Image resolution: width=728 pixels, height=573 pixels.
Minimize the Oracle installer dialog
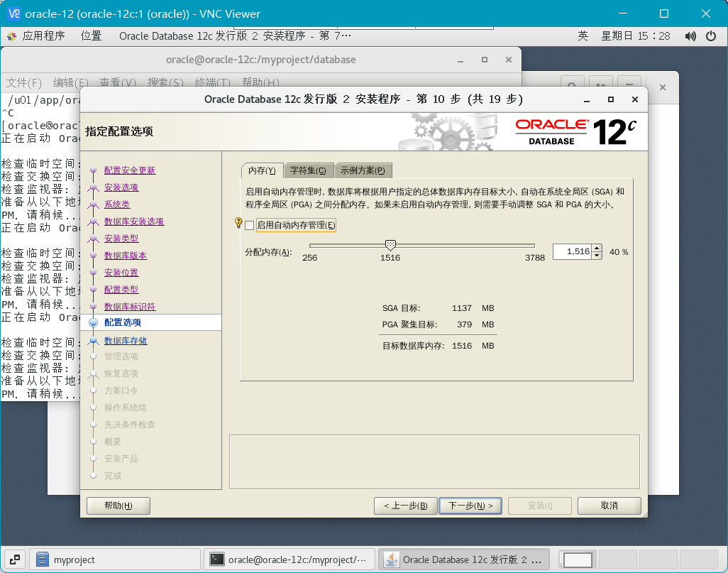[x=587, y=99]
